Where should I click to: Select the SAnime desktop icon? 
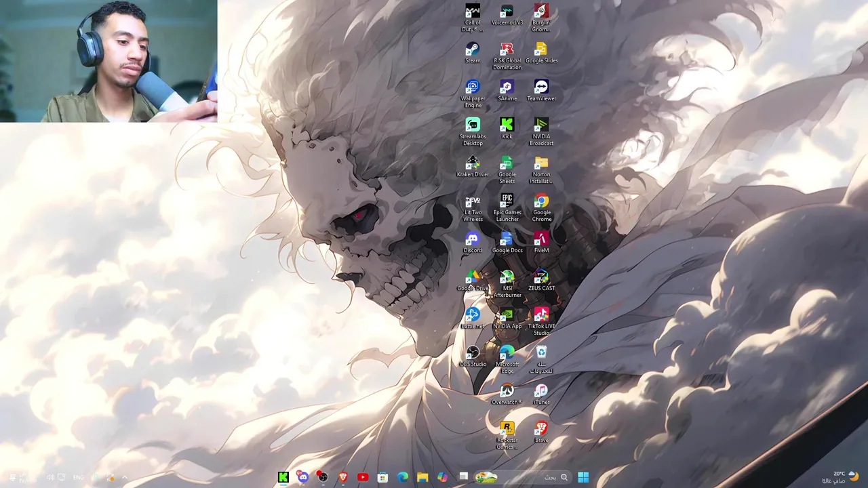[507, 91]
